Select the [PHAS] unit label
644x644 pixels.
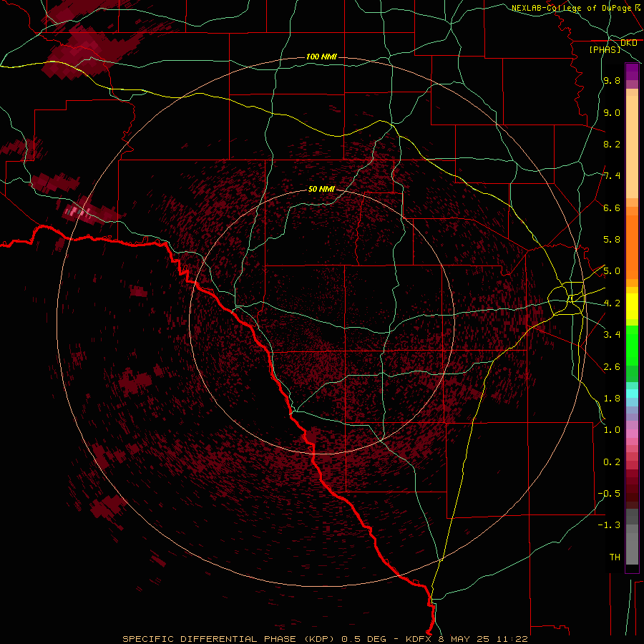605,49
